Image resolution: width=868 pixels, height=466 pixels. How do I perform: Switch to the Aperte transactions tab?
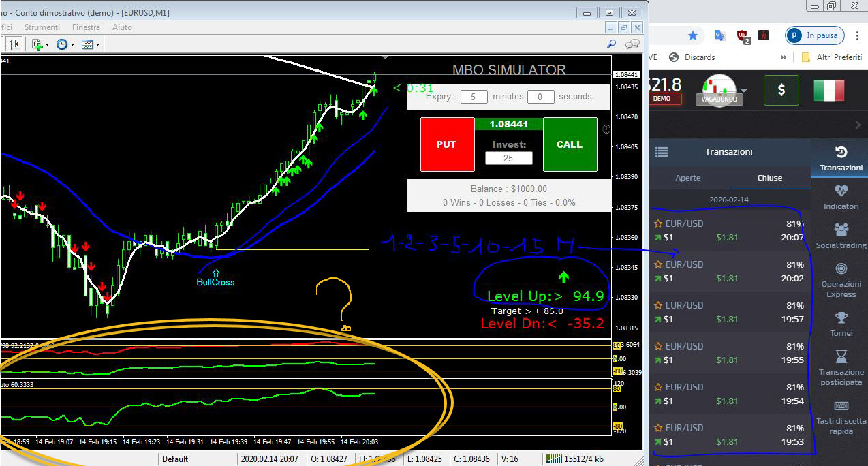pos(687,178)
